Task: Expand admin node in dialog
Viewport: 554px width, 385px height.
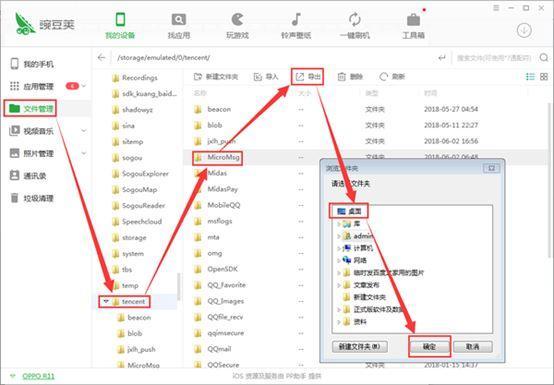Action: coord(339,236)
